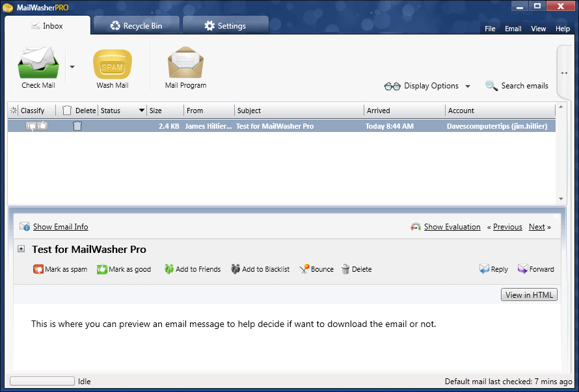The height and width of the screenshot is (392, 579).
Task: Open the Settings tab
Action: click(225, 25)
